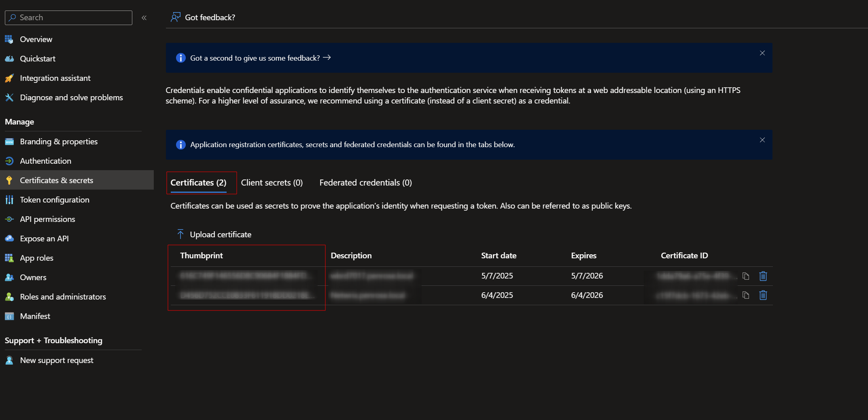
Task: Open the Overview page
Action: [x=36, y=39]
